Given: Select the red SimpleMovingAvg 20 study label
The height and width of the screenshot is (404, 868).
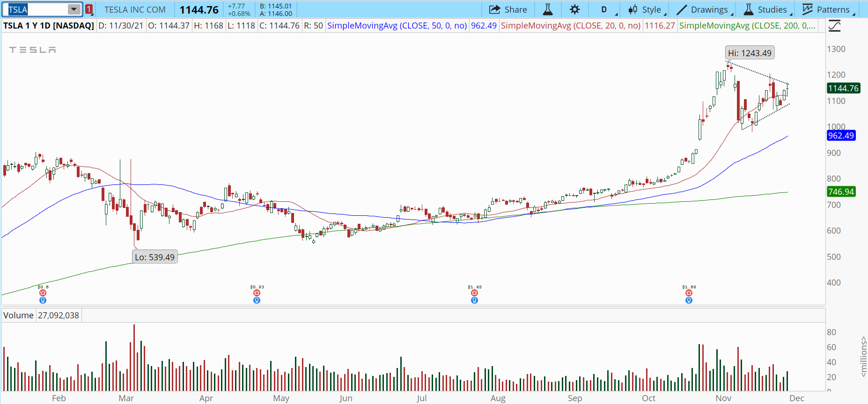Looking at the screenshot, I should click(570, 26).
